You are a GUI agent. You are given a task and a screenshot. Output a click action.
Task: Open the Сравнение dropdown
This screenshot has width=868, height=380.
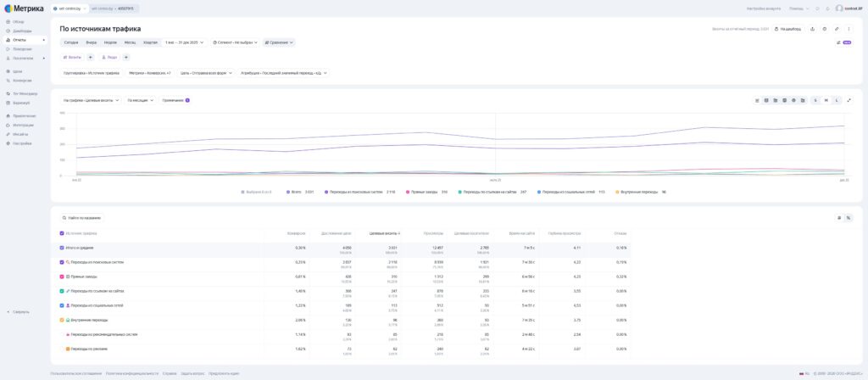(279, 42)
